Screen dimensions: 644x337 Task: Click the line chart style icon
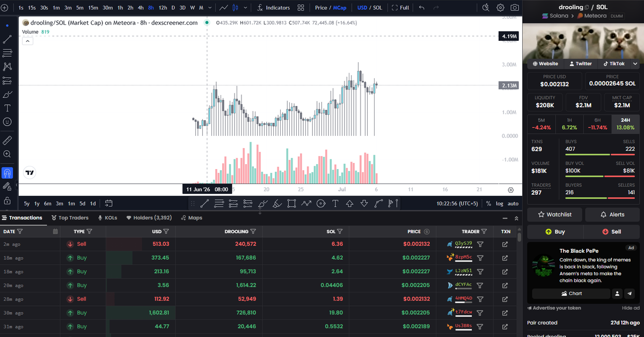224,8
